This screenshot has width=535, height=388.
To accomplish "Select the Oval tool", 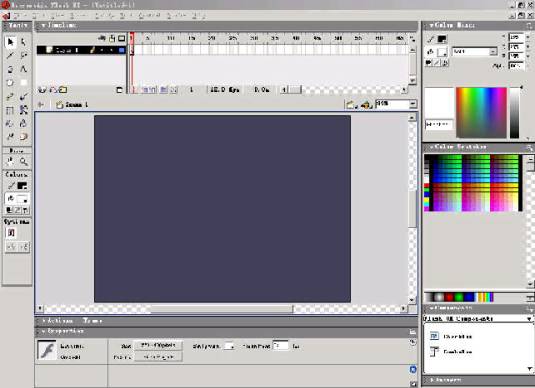I will click(10, 83).
